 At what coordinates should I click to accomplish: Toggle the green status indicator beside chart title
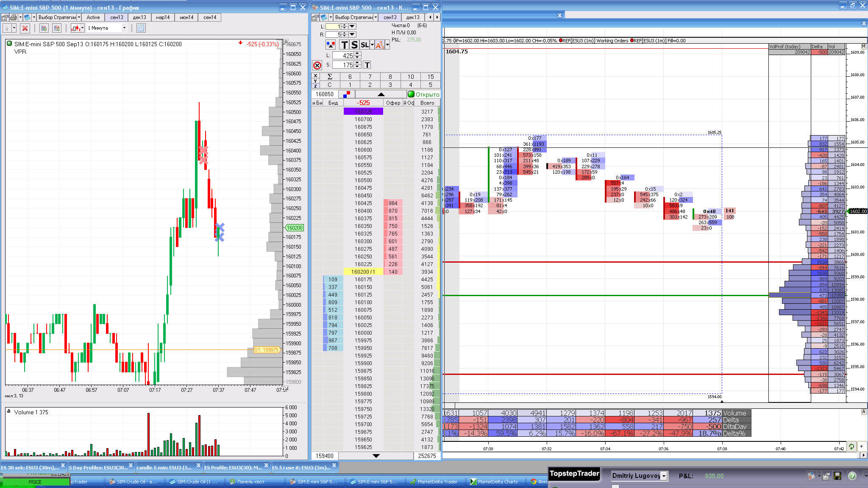coord(9,44)
